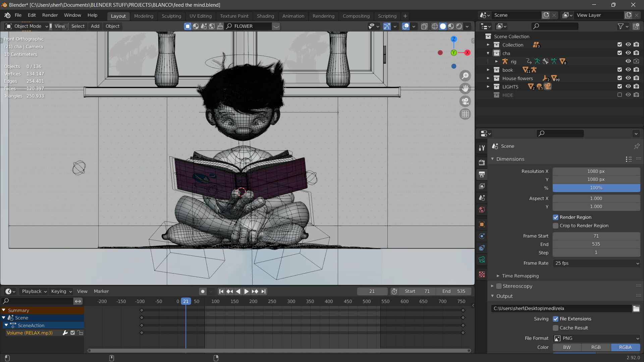This screenshot has height=362, width=644.
Task: Uncheck the Render Region checkbox
Action: [556, 217]
